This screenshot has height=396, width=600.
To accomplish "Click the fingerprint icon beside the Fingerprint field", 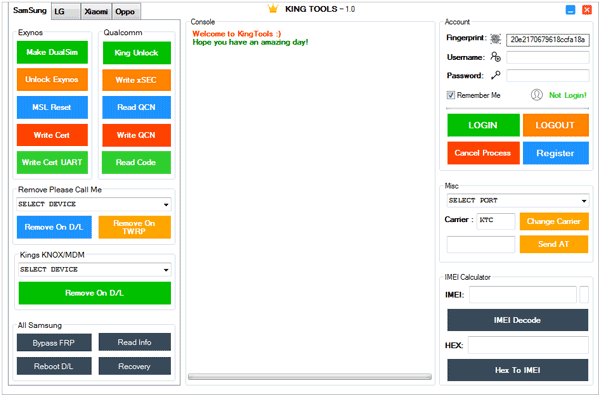I will pos(496,39).
